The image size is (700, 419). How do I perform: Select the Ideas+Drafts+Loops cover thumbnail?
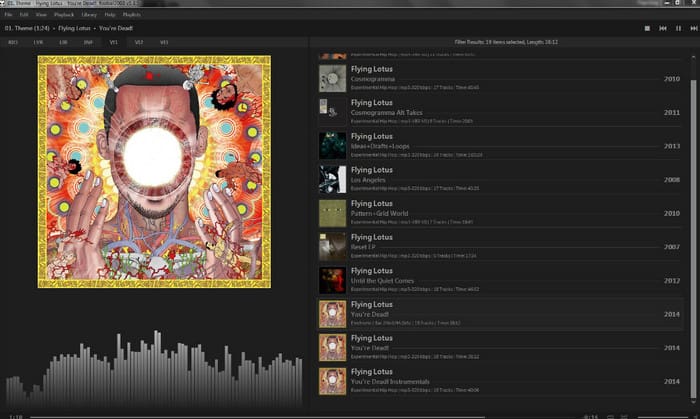tap(332, 145)
